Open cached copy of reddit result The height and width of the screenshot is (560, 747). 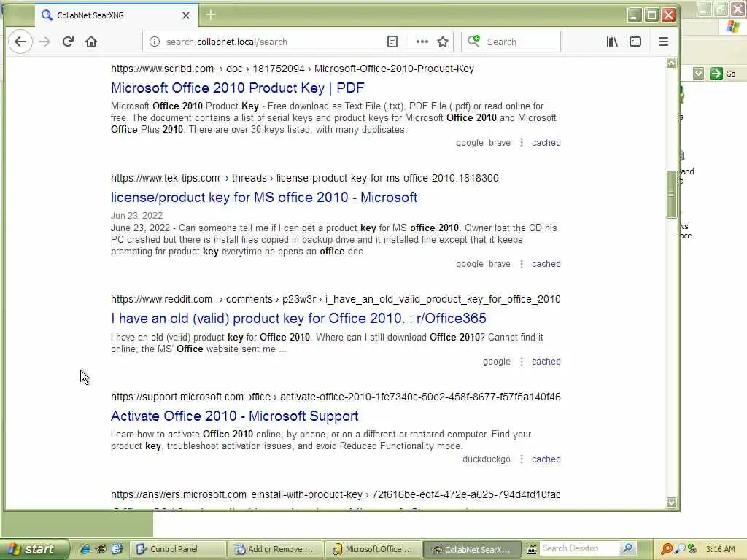[546, 362]
